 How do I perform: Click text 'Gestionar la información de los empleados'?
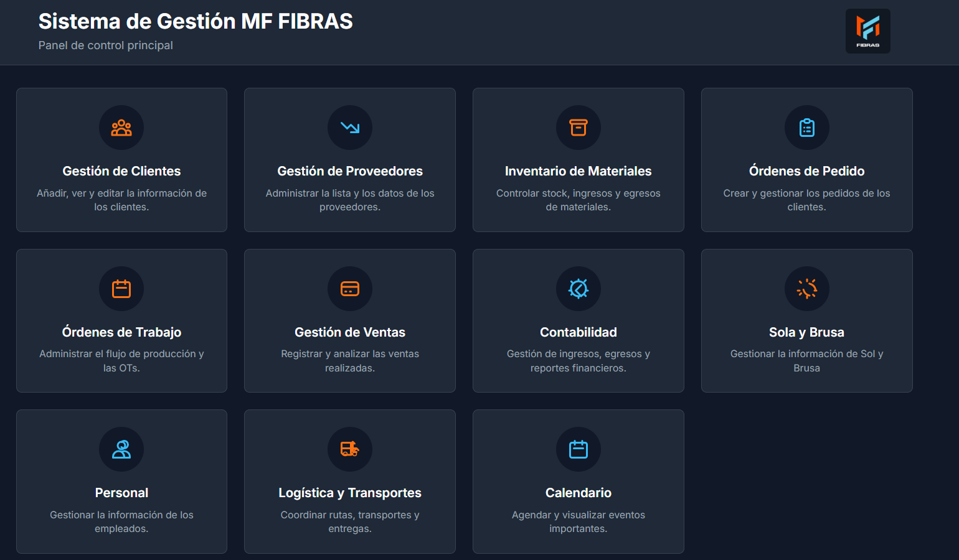pyautogui.click(x=121, y=521)
